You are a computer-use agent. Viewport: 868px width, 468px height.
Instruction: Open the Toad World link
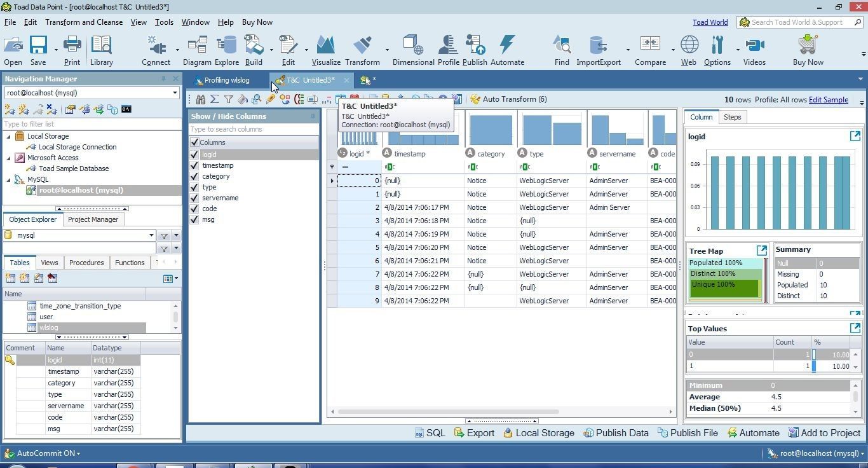[x=710, y=22]
